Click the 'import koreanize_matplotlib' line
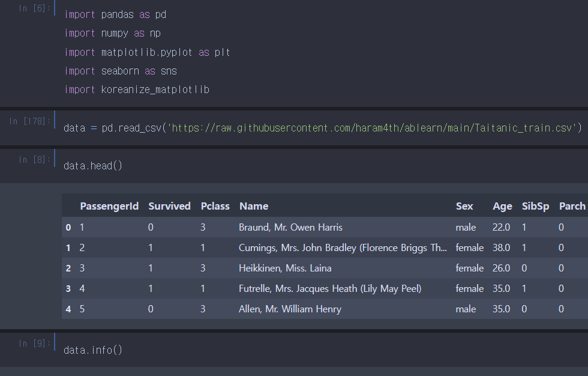 coord(137,89)
